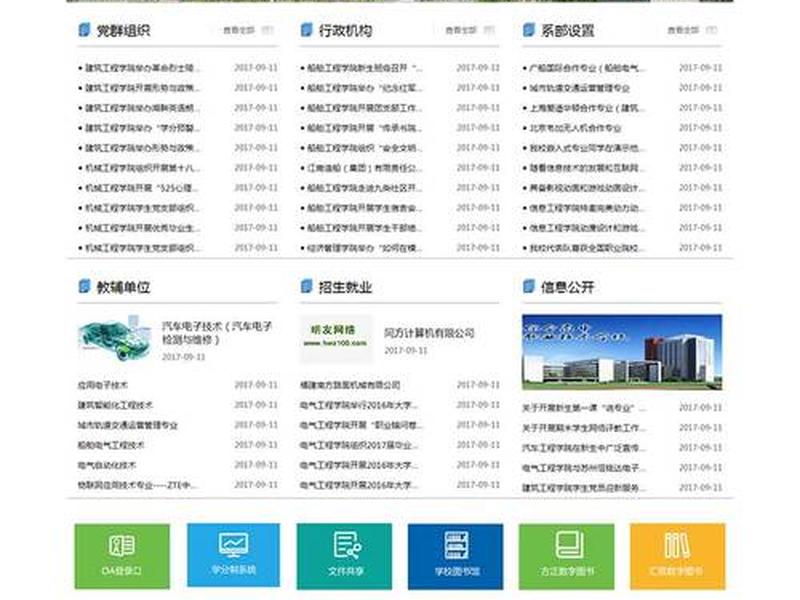This screenshot has height=600, width=800.
Task: Open the 党群组织 section heading
Action: click(x=123, y=31)
